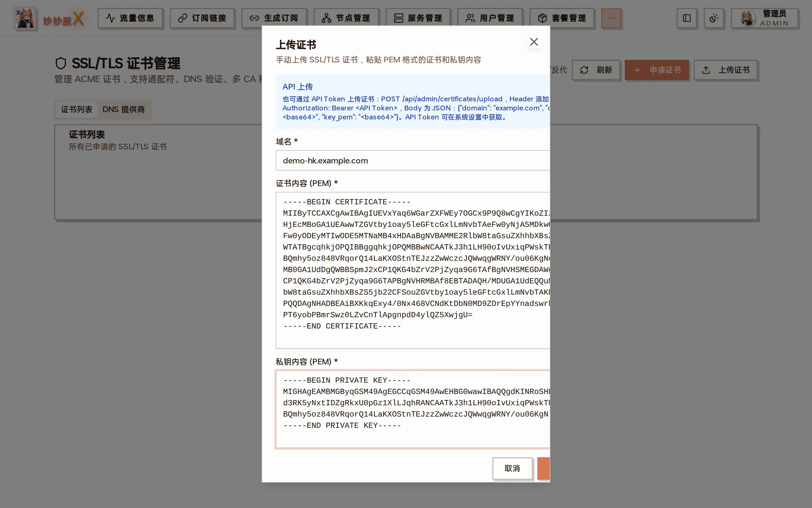Screen dimensions: 812x508
Task: Click the '-----BEGIN CERTIFICATE-----' line
Action: tap(347, 202)
